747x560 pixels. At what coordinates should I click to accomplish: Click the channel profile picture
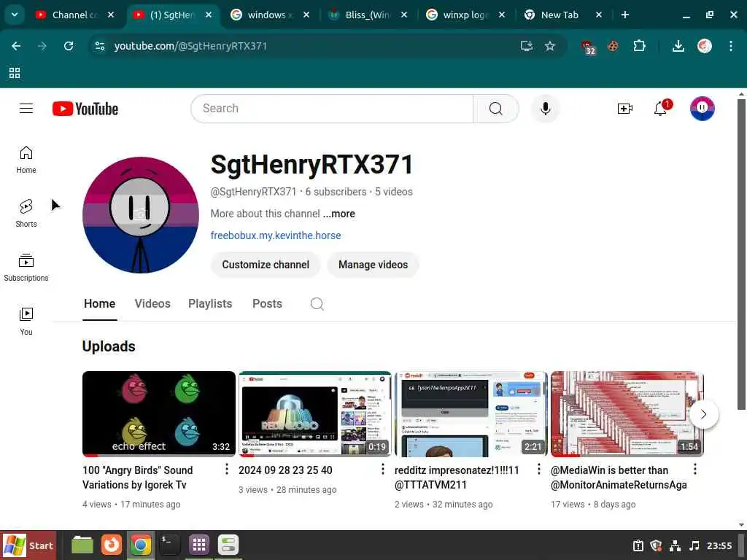pos(141,215)
